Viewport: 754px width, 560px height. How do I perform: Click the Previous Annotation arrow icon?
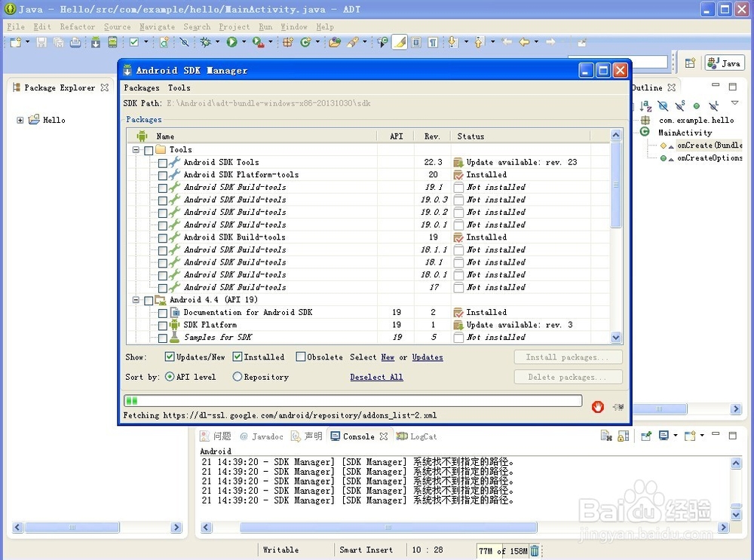(x=479, y=42)
